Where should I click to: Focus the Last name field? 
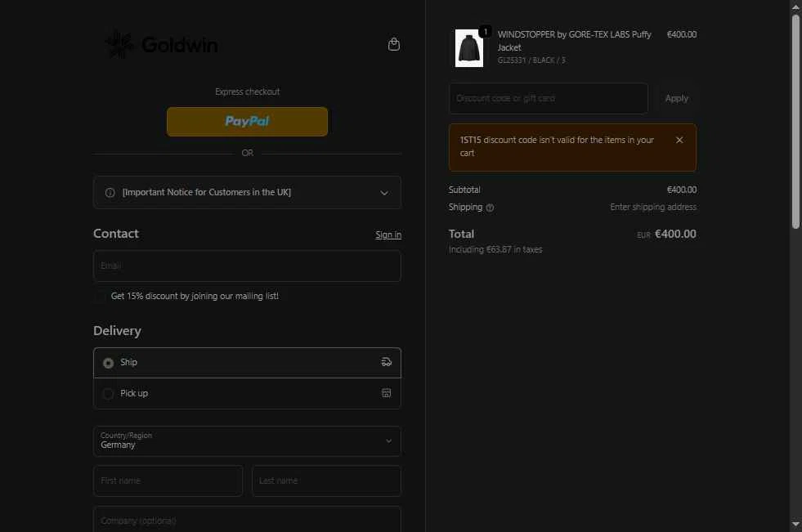(x=326, y=481)
